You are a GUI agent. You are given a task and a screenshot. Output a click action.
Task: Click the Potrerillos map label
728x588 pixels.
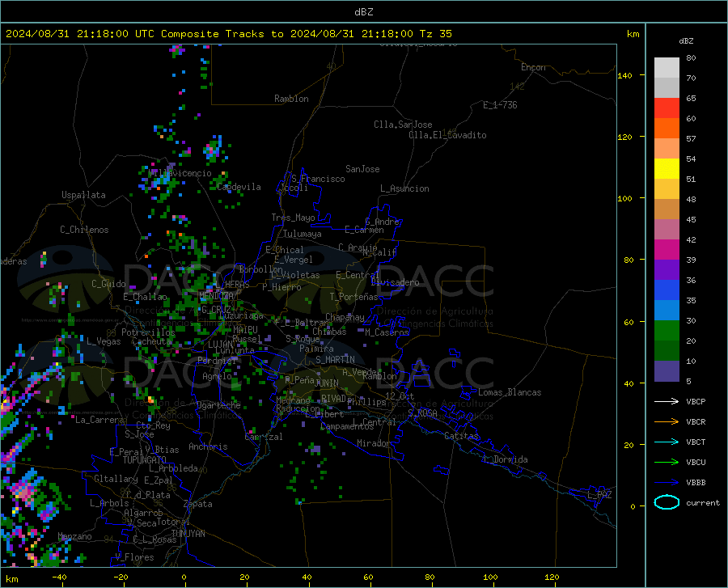[148, 332]
